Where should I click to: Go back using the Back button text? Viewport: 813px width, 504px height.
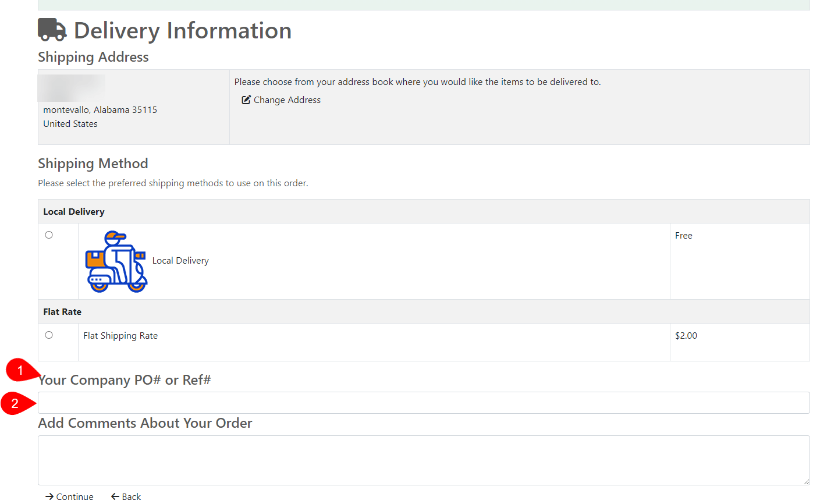131,496
